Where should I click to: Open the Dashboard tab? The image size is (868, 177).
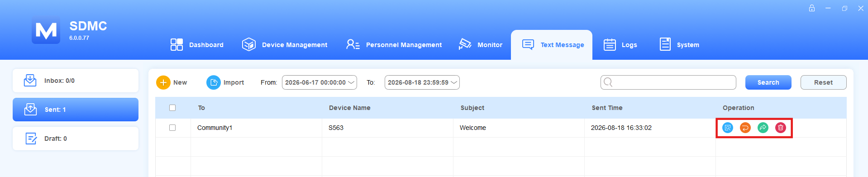click(x=197, y=44)
